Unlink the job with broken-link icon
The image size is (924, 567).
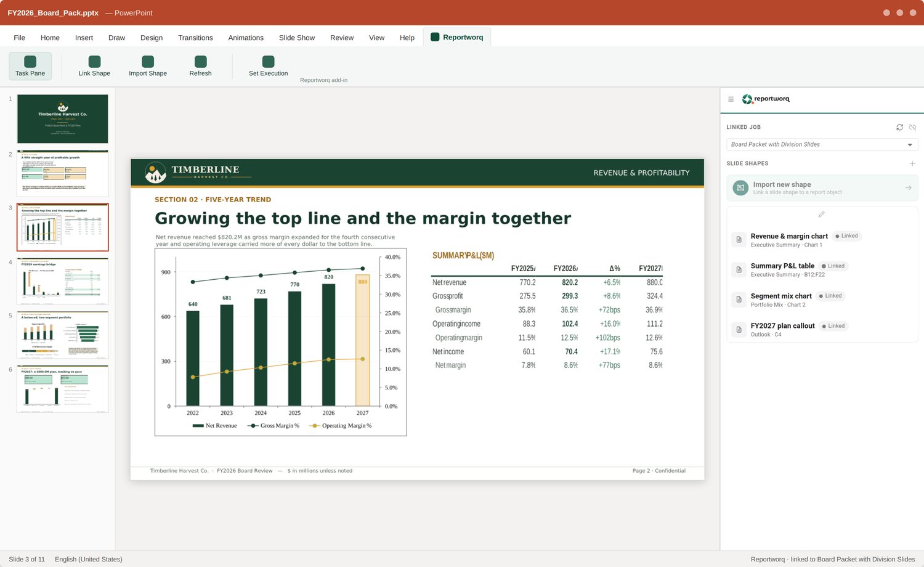tap(912, 127)
